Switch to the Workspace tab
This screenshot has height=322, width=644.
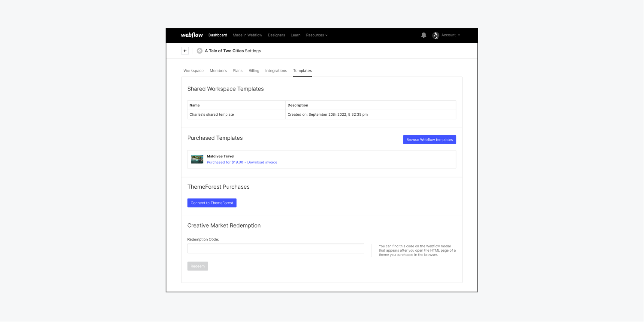[194, 71]
